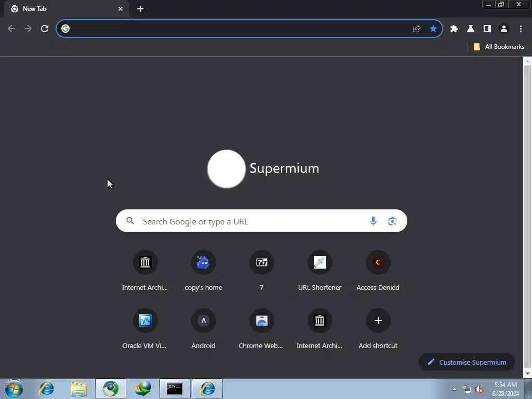532x399 pixels.
Task: Open the profile avatar menu
Action: click(504, 29)
